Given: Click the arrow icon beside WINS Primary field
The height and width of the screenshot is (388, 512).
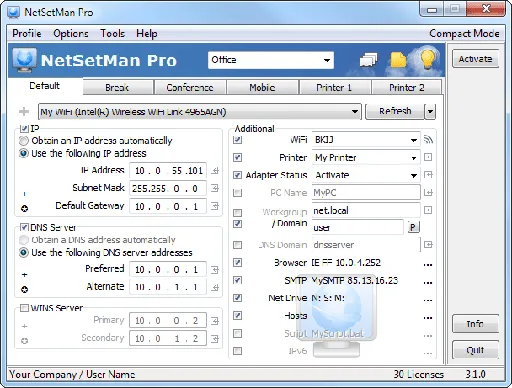Looking at the screenshot, I should (x=215, y=321).
